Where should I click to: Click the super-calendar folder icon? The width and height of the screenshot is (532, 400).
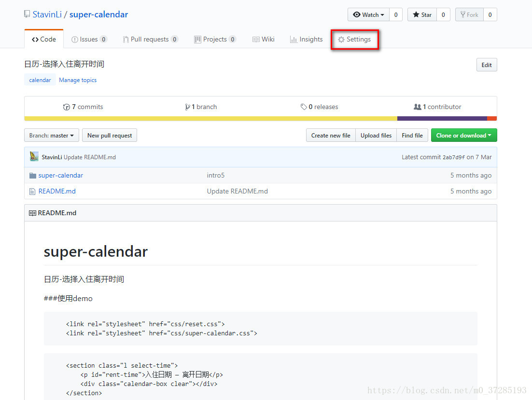coord(32,176)
